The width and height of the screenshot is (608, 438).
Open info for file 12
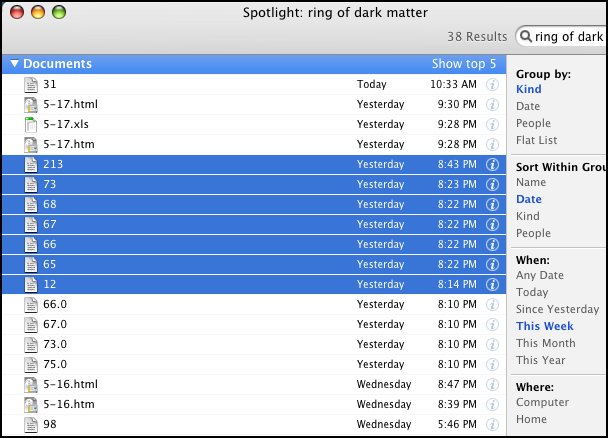click(492, 284)
